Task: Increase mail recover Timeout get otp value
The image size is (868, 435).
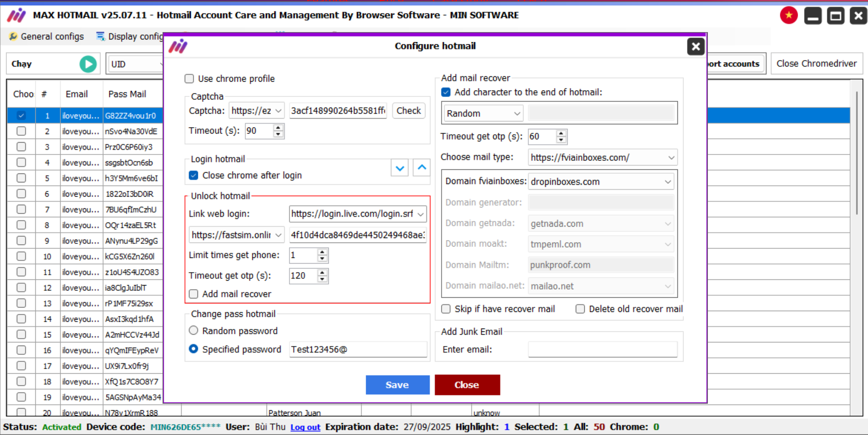Action: tap(561, 133)
